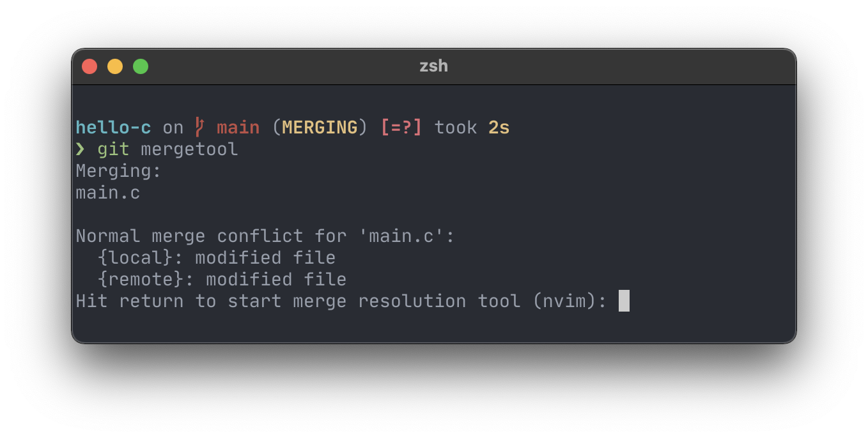868x438 pixels.
Task: Click the green zoom traffic light
Action: coord(140,66)
